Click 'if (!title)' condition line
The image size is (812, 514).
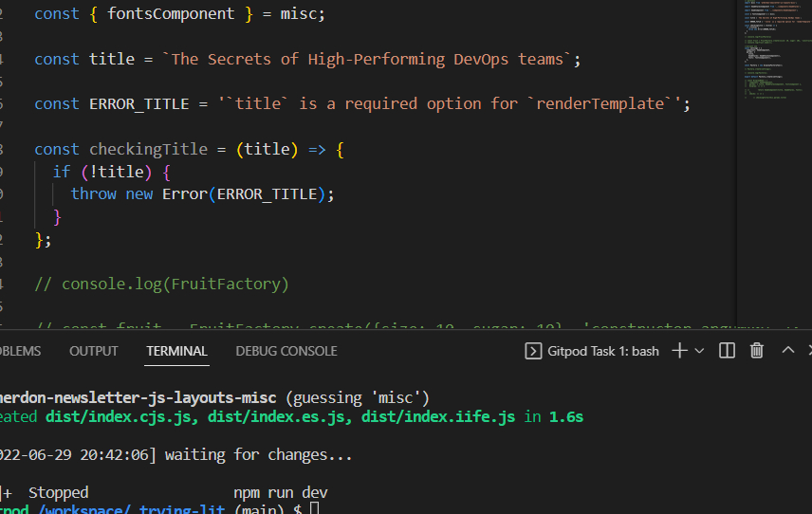(x=111, y=172)
